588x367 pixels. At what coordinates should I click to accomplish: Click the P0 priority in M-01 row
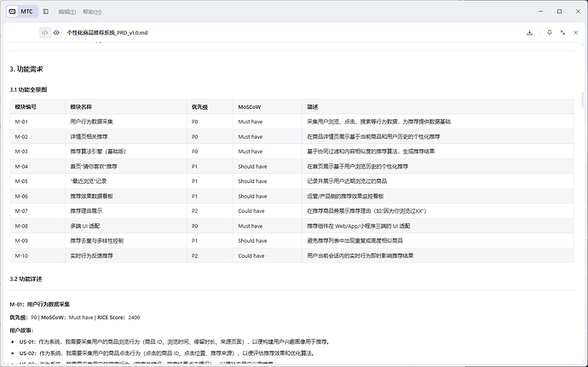194,122
